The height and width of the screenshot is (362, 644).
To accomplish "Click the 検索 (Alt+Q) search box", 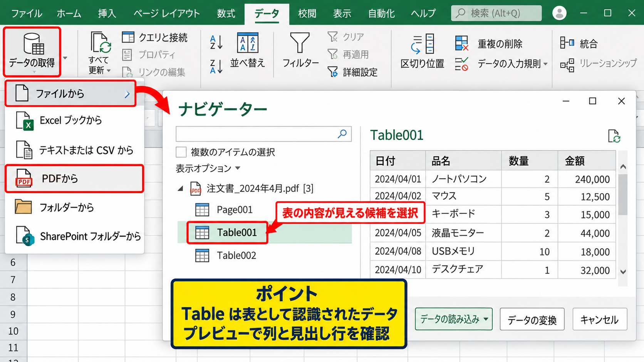I will pyautogui.click(x=496, y=13).
